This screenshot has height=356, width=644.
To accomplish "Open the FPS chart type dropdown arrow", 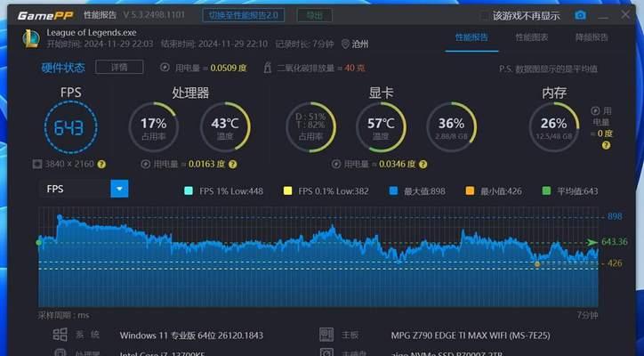I will (119, 189).
